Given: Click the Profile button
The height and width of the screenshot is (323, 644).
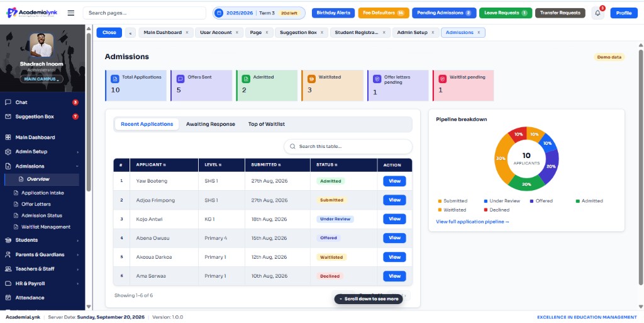Looking at the screenshot, I should 624,13.
